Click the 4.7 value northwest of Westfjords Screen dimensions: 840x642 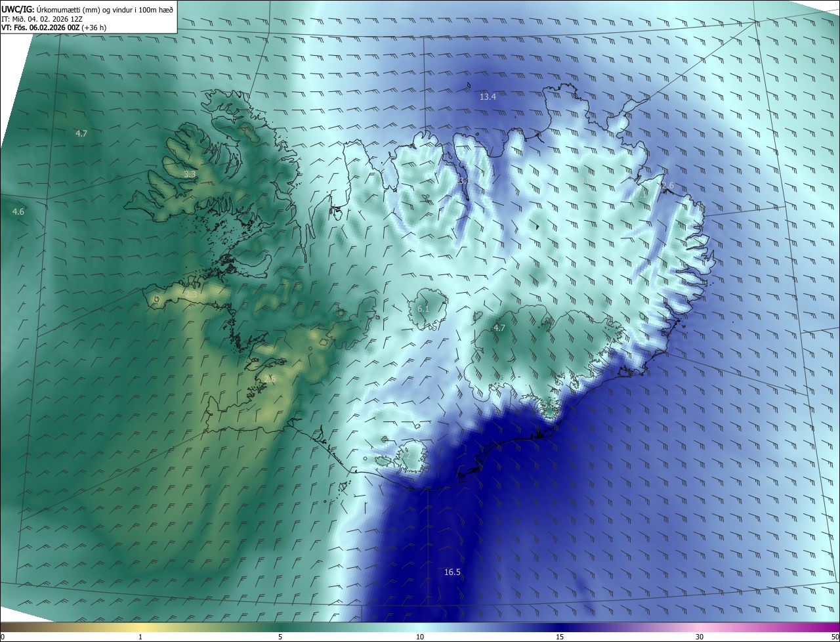[81, 133]
